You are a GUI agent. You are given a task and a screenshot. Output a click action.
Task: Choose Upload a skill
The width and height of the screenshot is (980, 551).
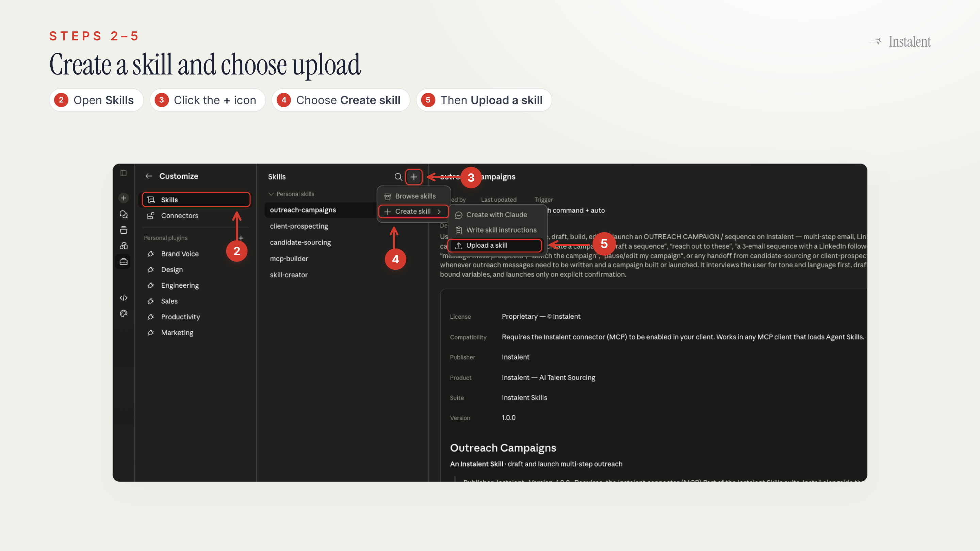pyautogui.click(x=495, y=245)
